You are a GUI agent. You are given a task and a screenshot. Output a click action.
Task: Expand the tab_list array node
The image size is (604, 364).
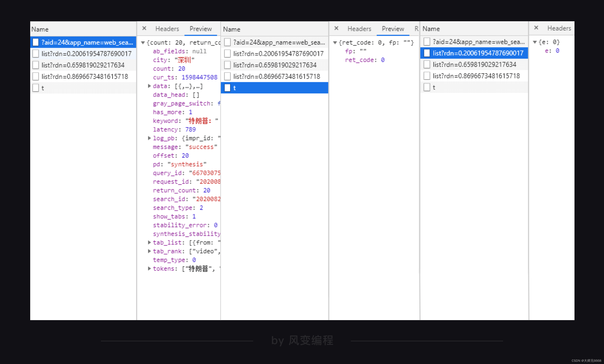coord(149,242)
